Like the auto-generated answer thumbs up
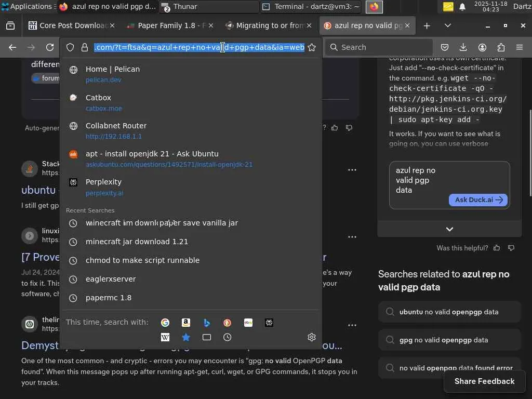 [x=335, y=128]
